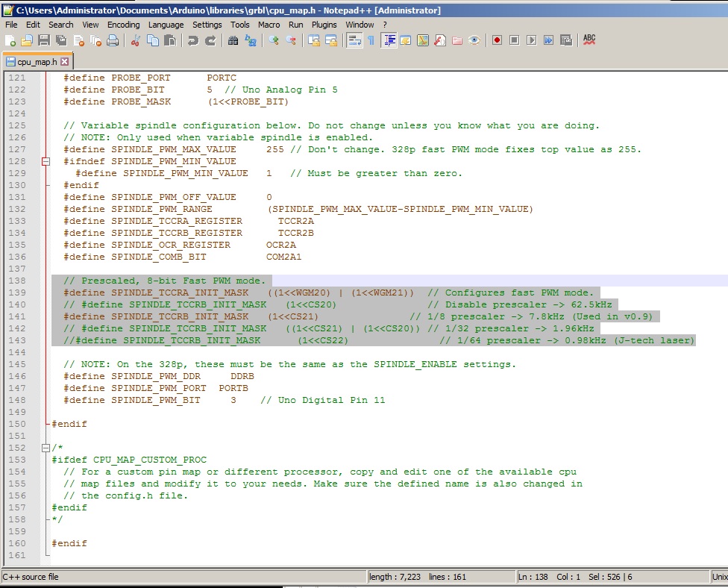This screenshot has height=588, width=728.
Task: Click the PROBE_PORT define on line 121
Action: click(x=149, y=78)
